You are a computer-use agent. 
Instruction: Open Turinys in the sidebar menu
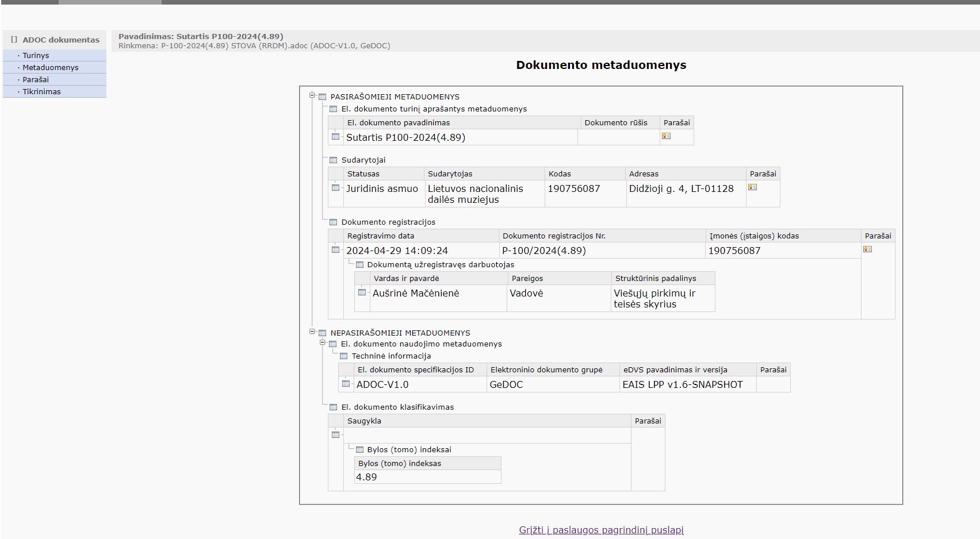tap(36, 56)
